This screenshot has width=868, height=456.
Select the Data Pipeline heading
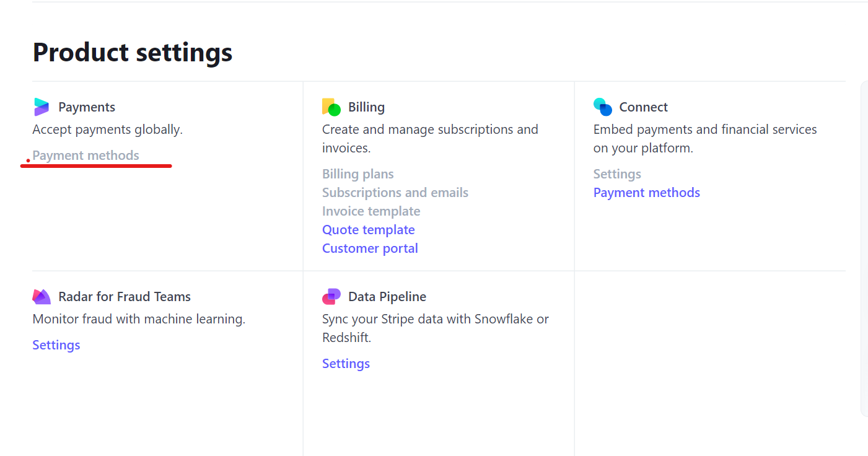(387, 297)
